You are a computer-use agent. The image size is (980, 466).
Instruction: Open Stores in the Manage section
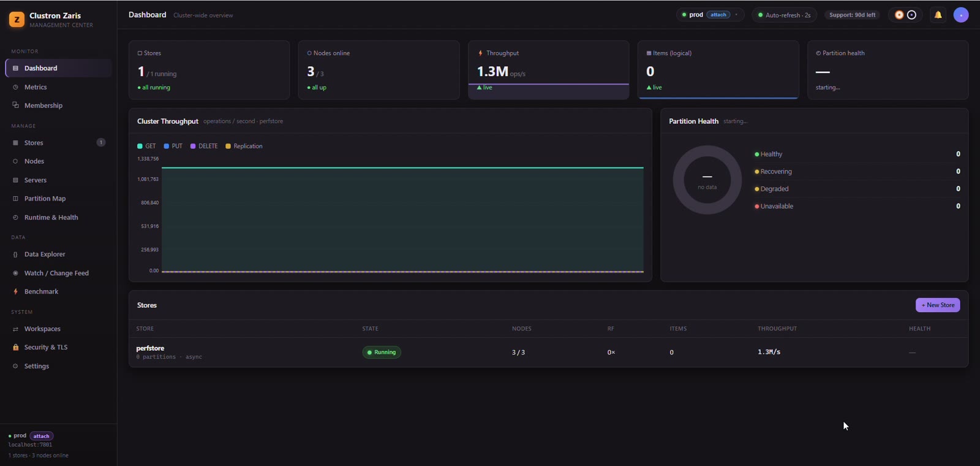coord(58,143)
